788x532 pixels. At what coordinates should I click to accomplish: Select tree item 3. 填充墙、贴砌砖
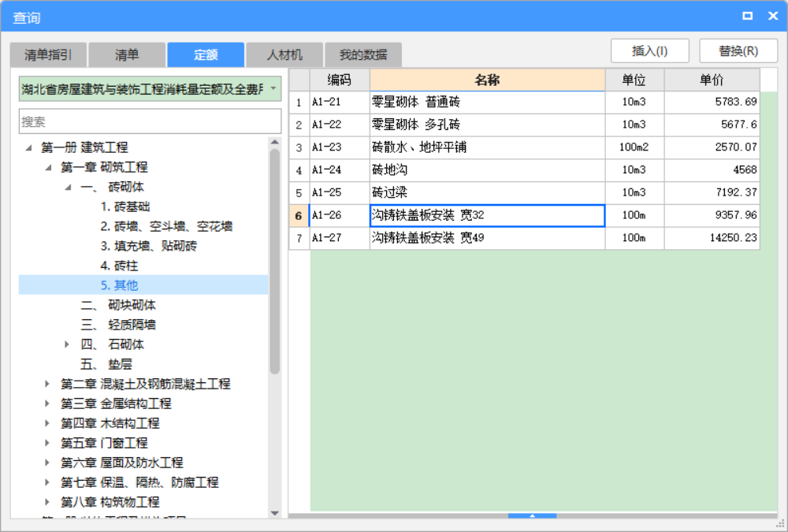pos(148,246)
